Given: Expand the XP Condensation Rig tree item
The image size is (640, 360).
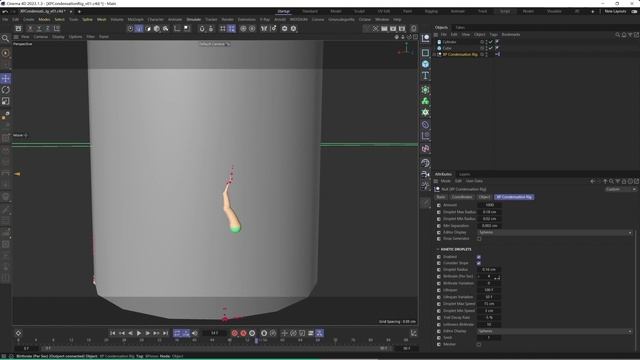Looking at the screenshot, I should (434, 54).
